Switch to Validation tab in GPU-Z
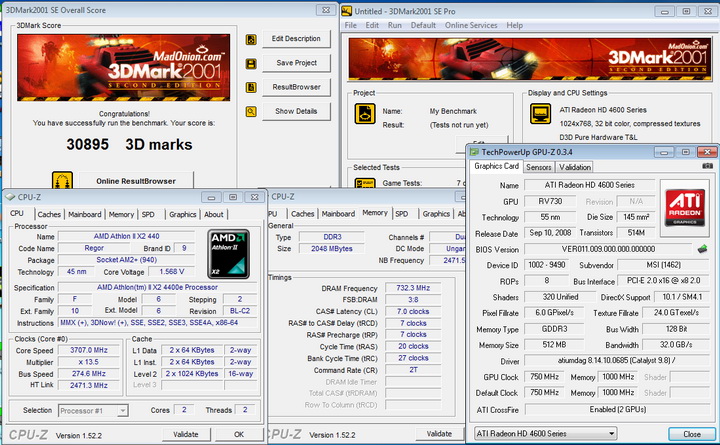 (574, 167)
